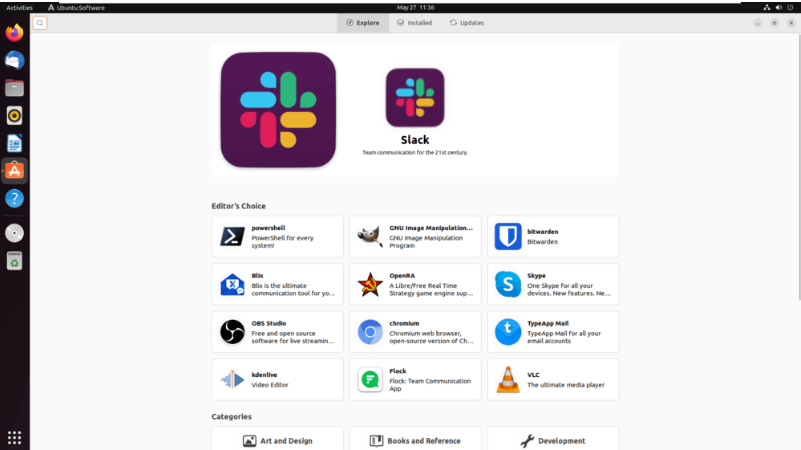Click Ubuntu Software icon in the dock

[x=14, y=171]
